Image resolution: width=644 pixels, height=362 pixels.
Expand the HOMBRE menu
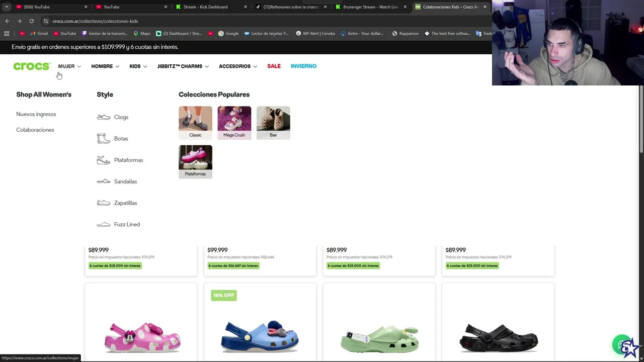click(105, 66)
